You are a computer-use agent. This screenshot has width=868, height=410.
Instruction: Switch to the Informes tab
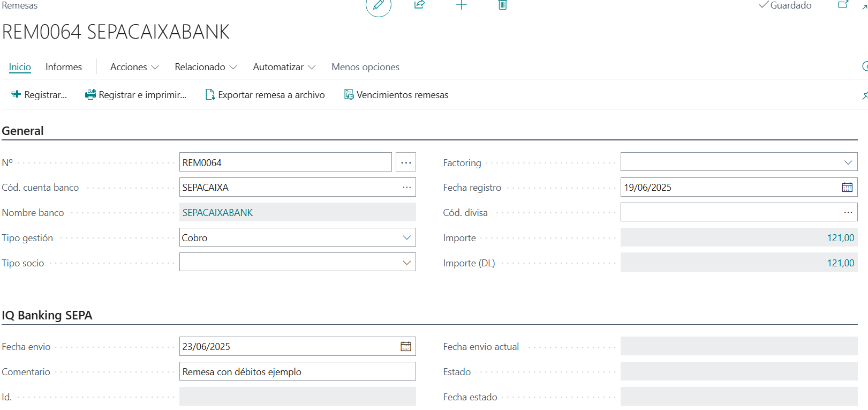64,67
